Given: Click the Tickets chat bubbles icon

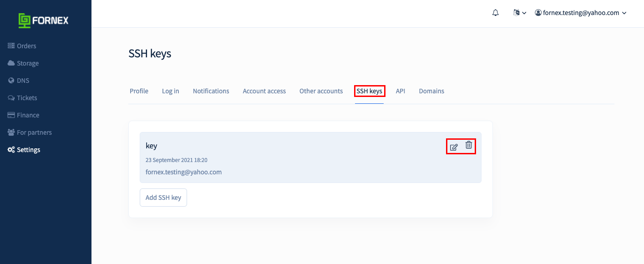Looking at the screenshot, I should pos(11,98).
